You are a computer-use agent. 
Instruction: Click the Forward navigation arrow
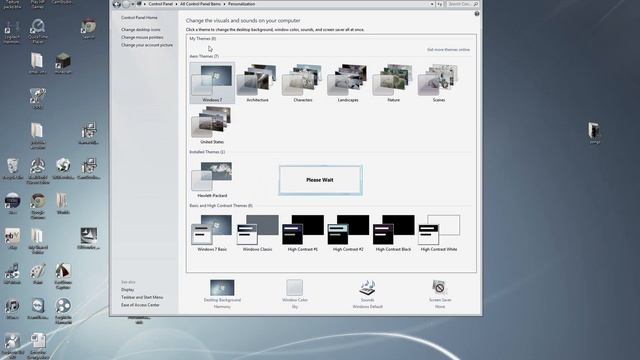coord(126,4)
